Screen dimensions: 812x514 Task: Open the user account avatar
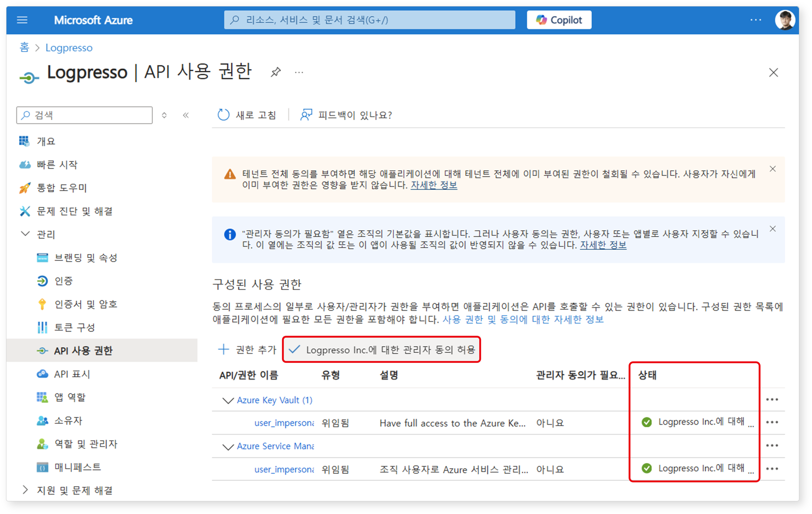pyautogui.click(x=785, y=20)
